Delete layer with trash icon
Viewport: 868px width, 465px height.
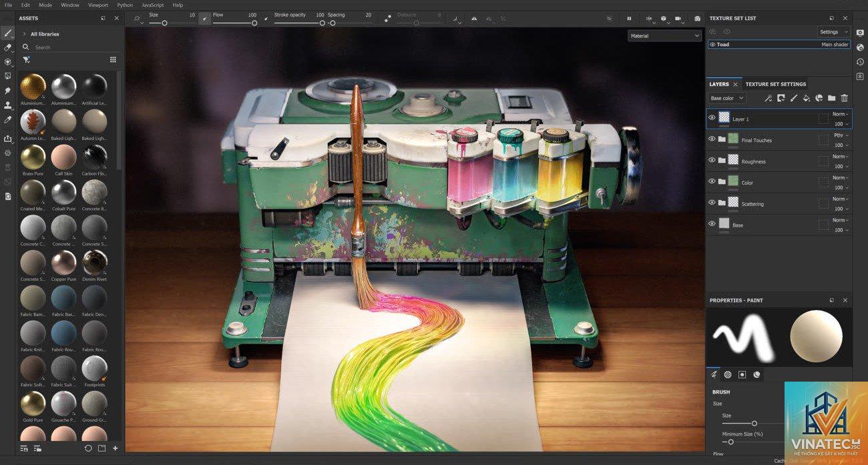click(x=844, y=98)
